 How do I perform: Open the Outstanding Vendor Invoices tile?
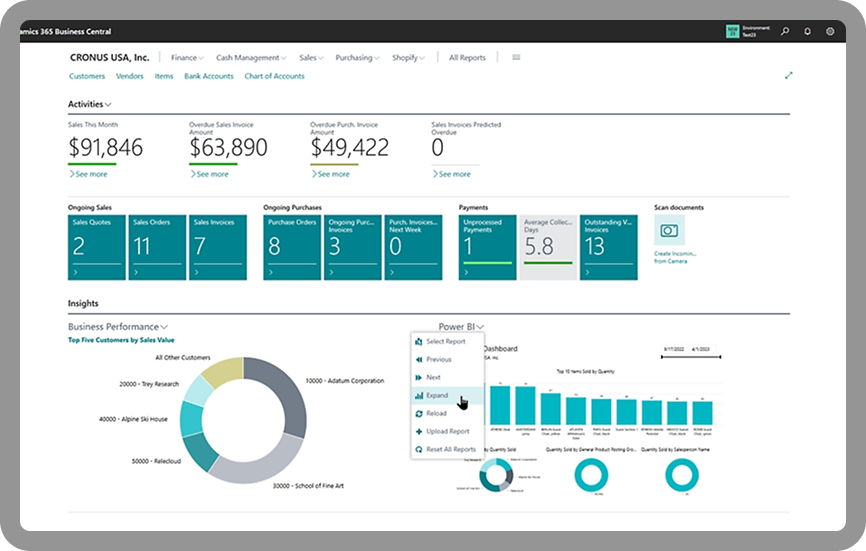click(609, 247)
